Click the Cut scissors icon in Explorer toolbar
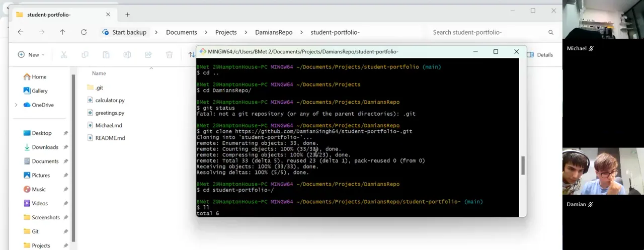This screenshot has width=644, height=250. point(64,55)
